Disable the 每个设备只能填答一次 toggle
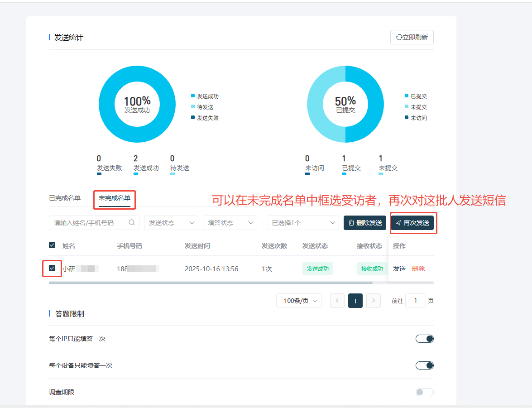532x408 pixels. 424,365
